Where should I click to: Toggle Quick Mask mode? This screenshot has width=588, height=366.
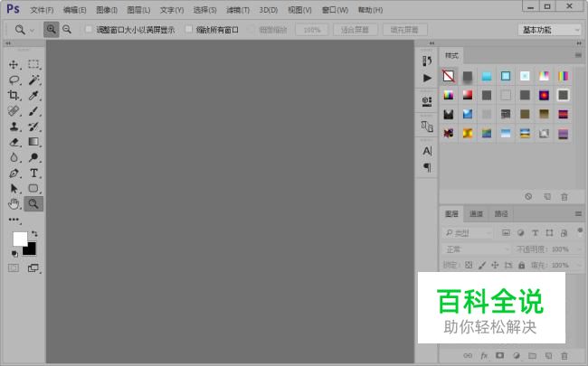click(x=14, y=267)
